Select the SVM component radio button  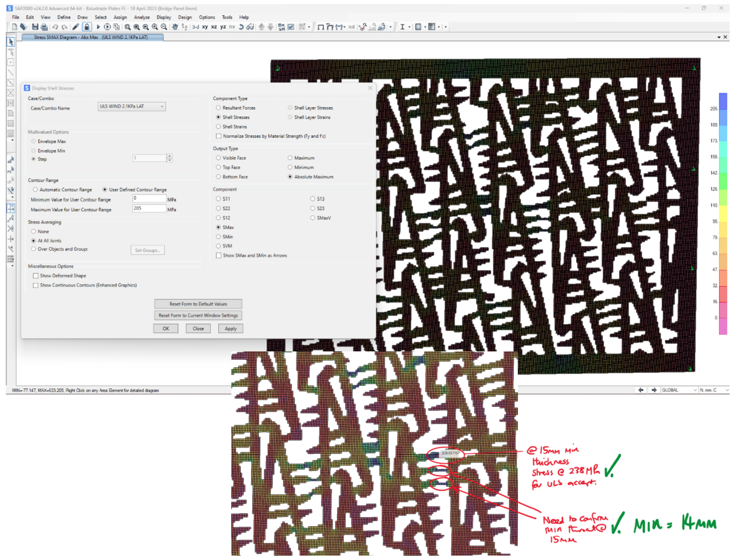pos(218,246)
